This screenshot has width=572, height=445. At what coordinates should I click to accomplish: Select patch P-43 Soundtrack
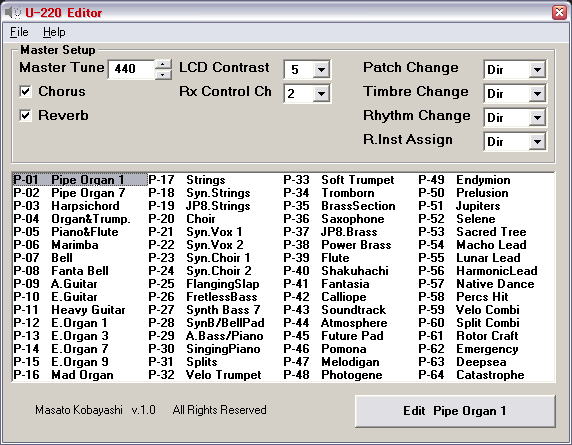coord(350,310)
